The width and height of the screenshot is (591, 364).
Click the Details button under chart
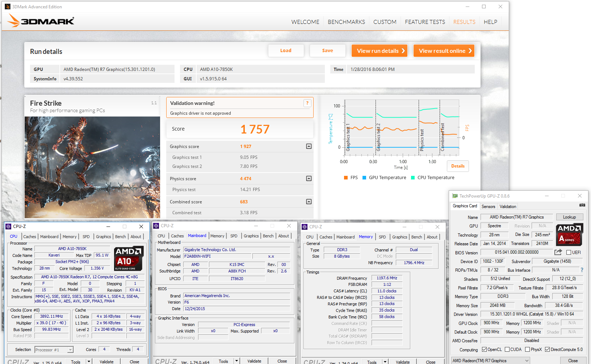(458, 166)
